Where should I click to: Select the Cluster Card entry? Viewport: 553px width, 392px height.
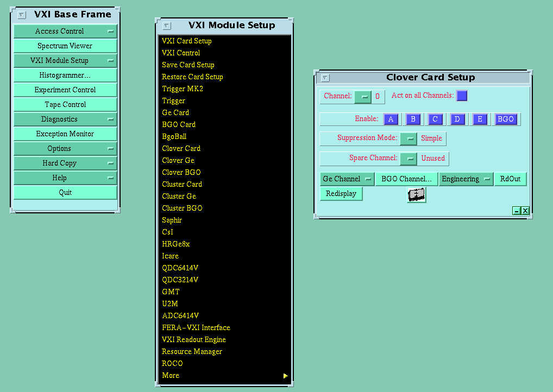pyautogui.click(x=224, y=185)
